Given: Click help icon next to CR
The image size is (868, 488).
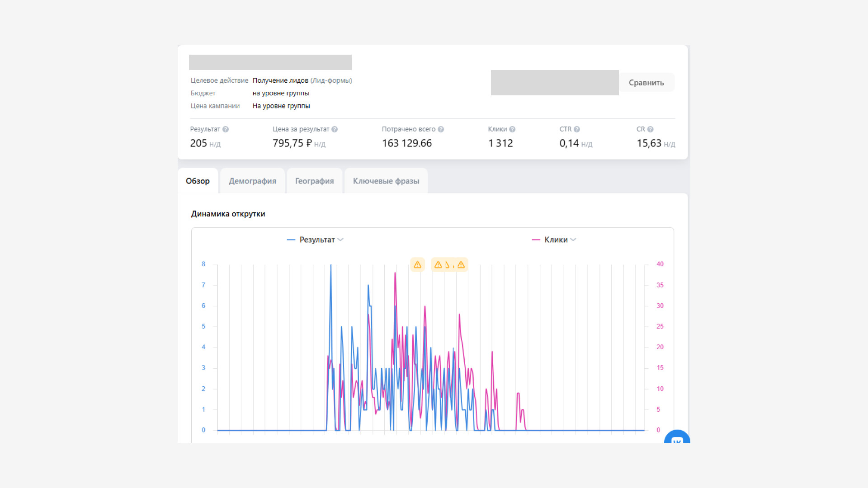Looking at the screenshot, I should (x=651, y=129).
